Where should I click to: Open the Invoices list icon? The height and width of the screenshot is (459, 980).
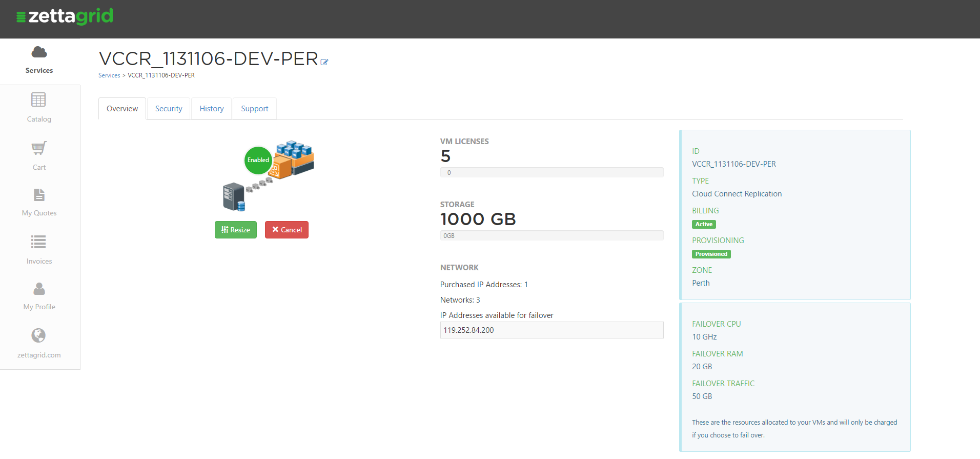click(38, 242)
